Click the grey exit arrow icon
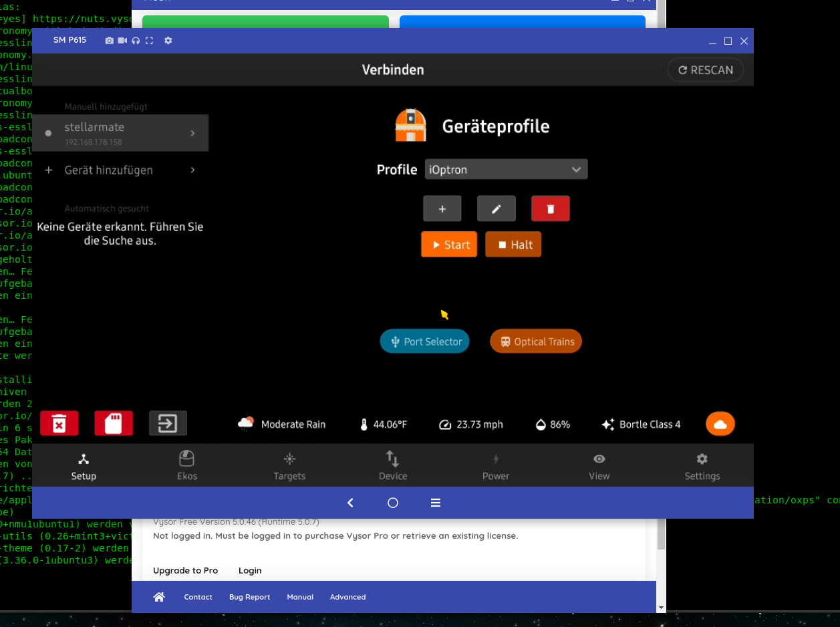This screenshot has width=840, height=627. click(x=168, y=423)
